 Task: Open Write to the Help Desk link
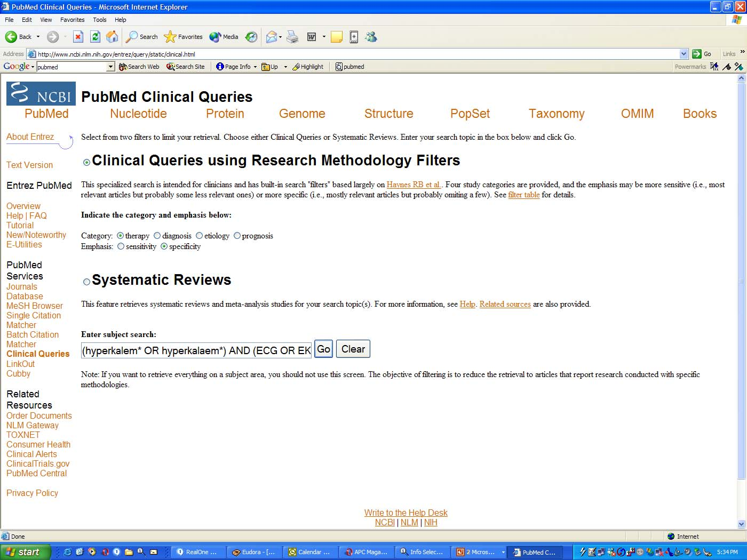pos(406,513)
